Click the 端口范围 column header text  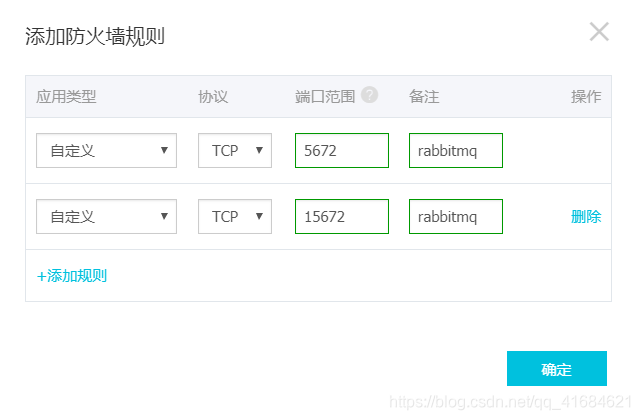pos(325,97)
